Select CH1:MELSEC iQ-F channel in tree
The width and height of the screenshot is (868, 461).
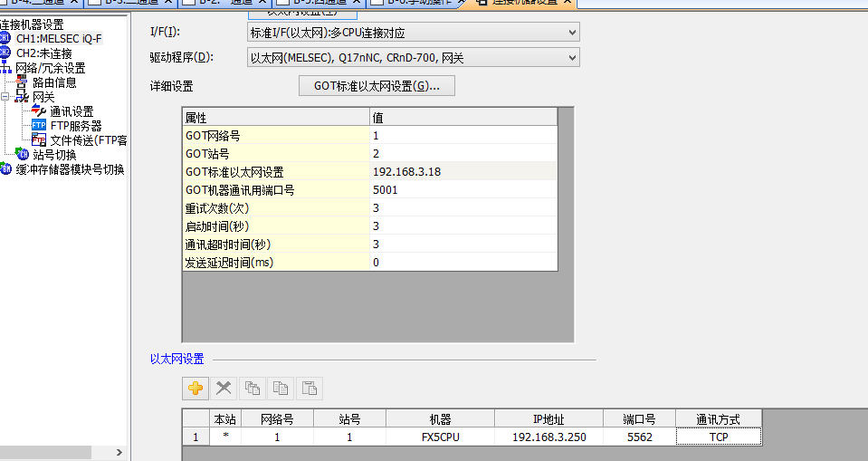[59, 39]
